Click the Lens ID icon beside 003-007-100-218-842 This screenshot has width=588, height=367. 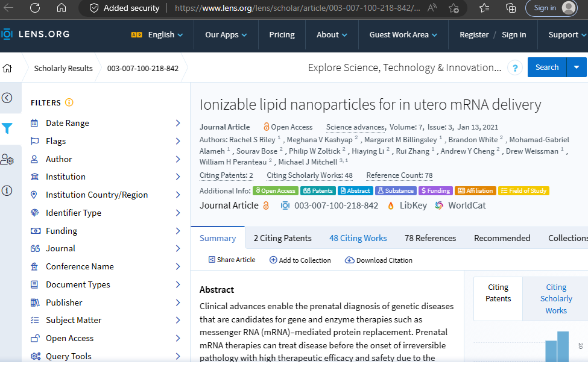point(285,205)
